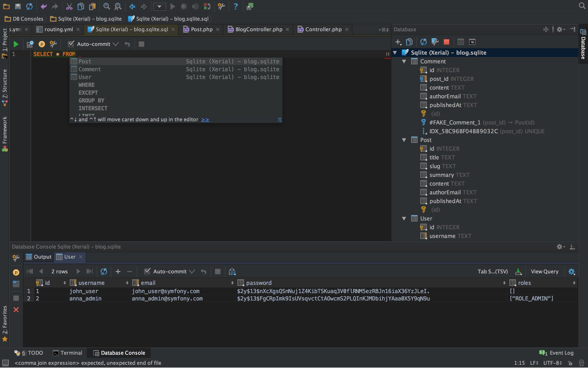Choose Comment from the completion popup
588x368 pixels.
[90, 69]
